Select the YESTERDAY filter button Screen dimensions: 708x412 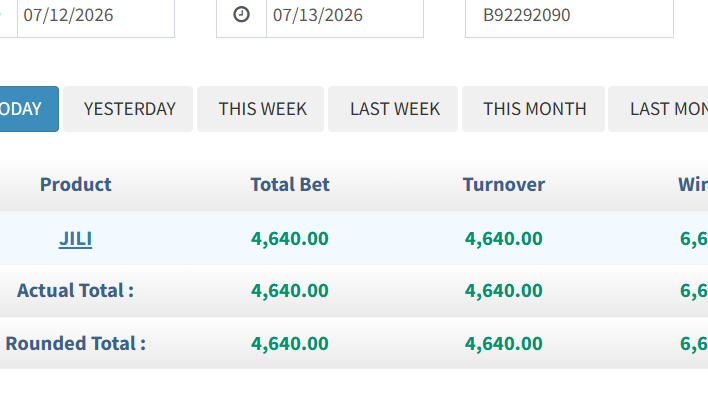pos(128,109)
